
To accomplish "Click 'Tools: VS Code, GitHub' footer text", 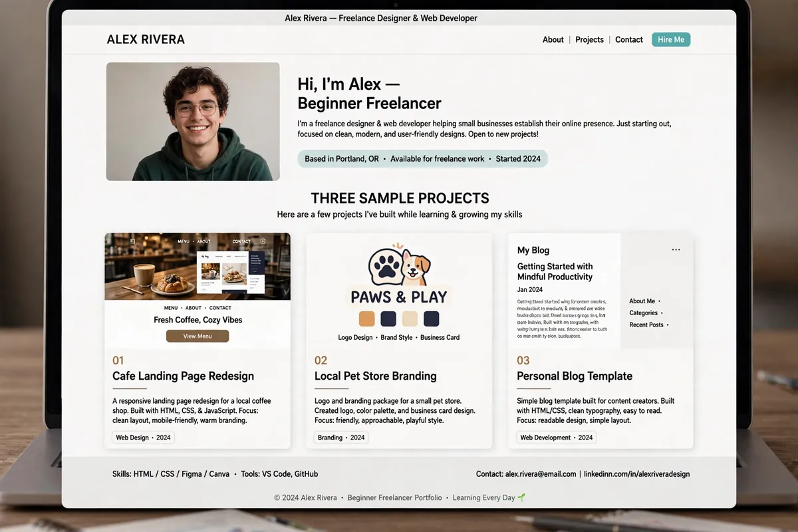I will 279,474.
